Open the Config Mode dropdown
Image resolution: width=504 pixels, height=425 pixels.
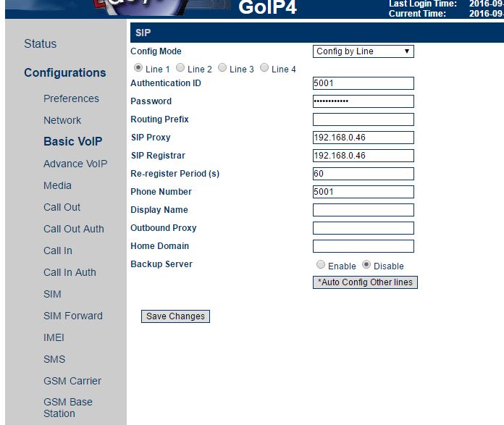coord(364,51)
